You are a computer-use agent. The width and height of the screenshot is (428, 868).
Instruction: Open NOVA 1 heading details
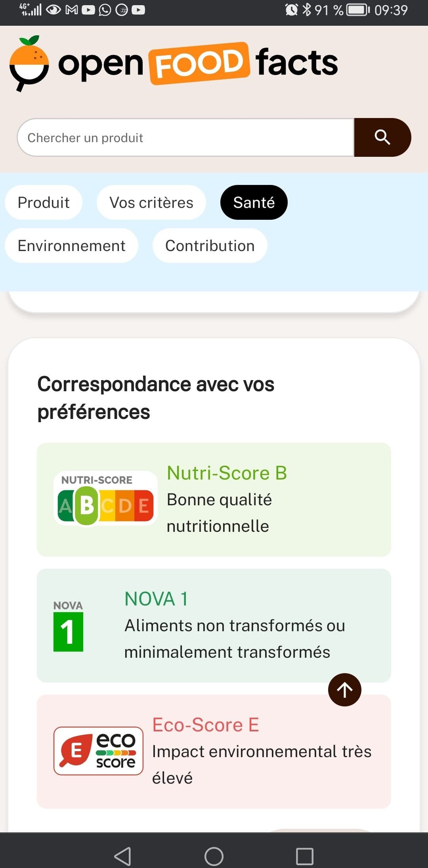tap(156, 599)
